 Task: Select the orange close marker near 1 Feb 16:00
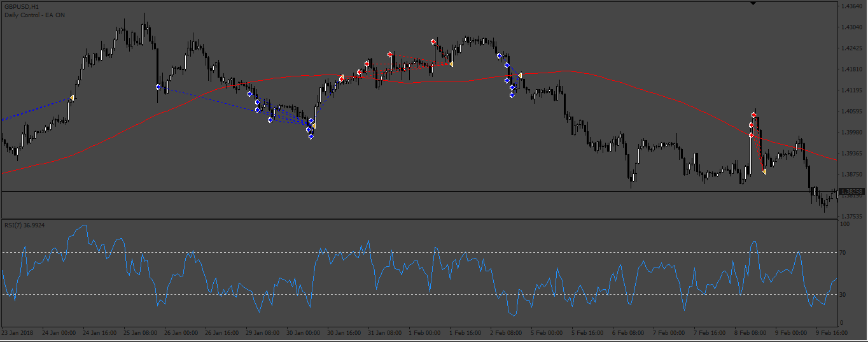click(x=451, y=64)
